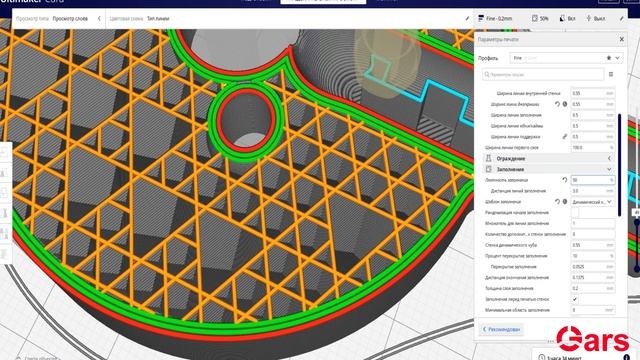The image size is (640, 360).
Task: Uncheck infill before walls checkbox
Action: pyautogui.click(x=575, y=299)
